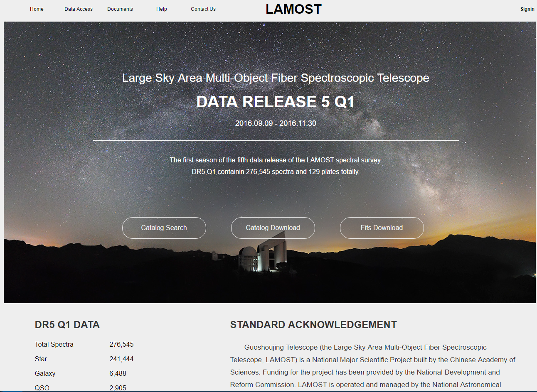
Task: Click the value 276,545 in the data table
Action: [121, 344]
